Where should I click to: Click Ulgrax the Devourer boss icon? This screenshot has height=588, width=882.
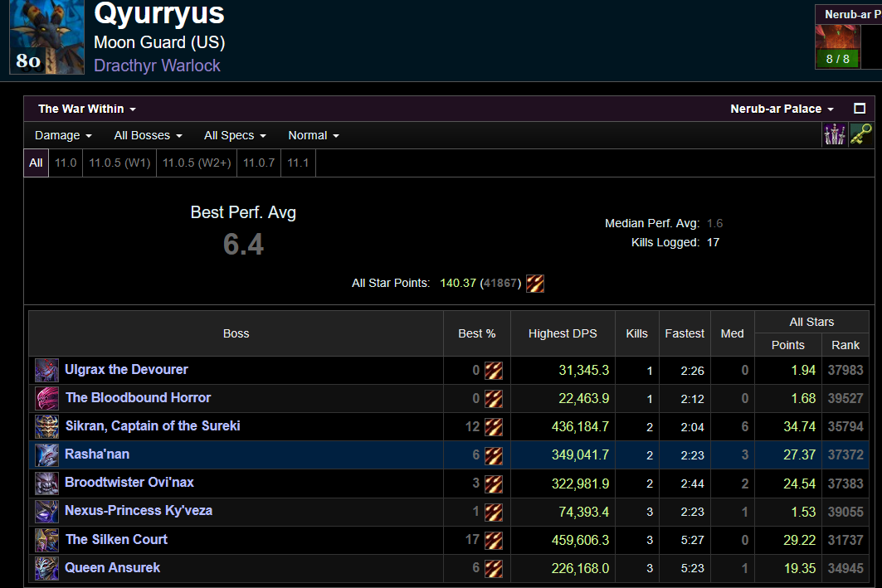click(46, 371)
